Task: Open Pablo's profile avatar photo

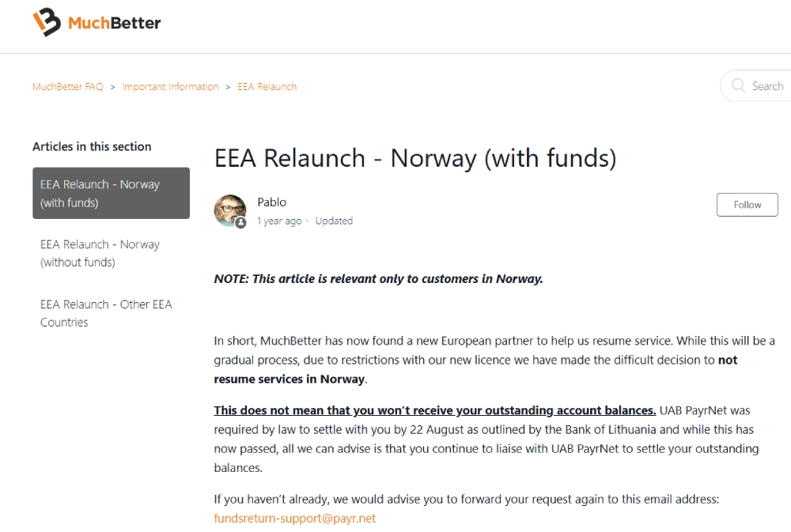Action: pos(229,210)
